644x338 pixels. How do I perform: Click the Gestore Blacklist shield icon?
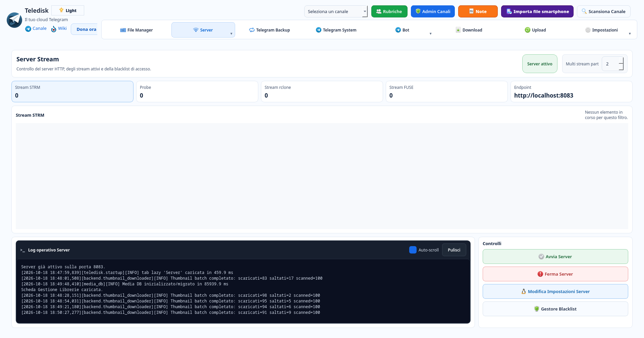click(x=537, y=309)
